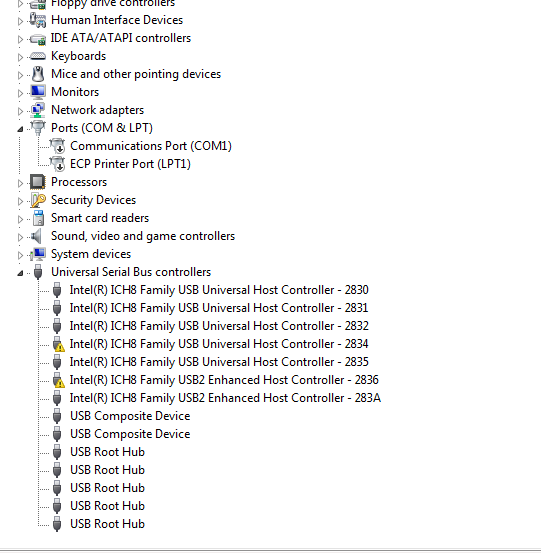Click the Security Devices key icon

38,200
